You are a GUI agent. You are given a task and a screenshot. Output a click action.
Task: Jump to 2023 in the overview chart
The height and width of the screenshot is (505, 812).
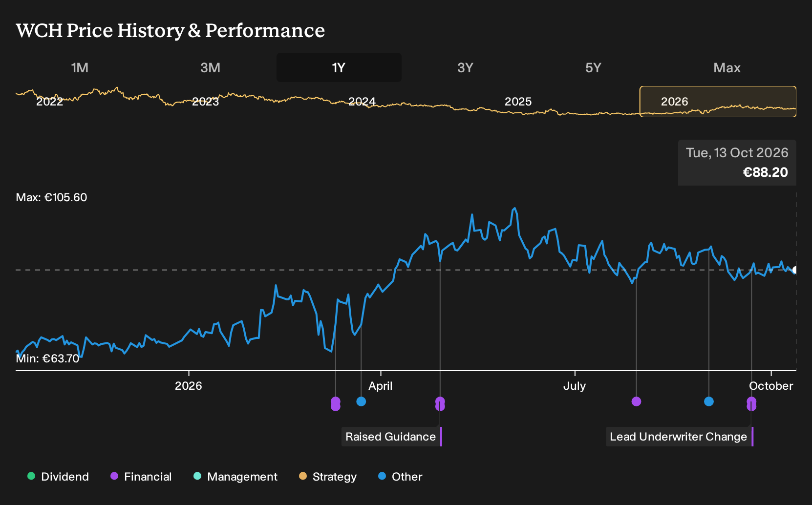[x=205, y=102]
